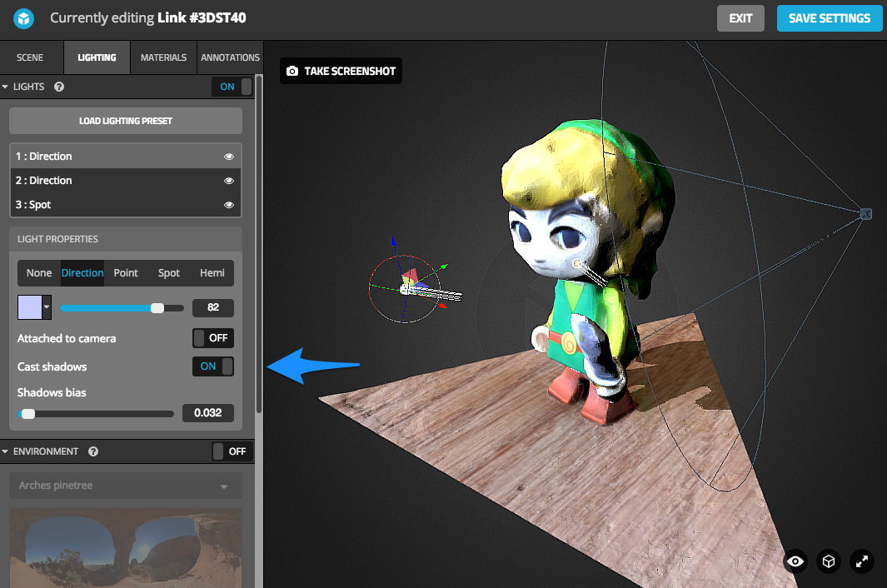Select the eye render-mode icon in viewport
Screen dimensions: 887x588
(x=795, y=561)
